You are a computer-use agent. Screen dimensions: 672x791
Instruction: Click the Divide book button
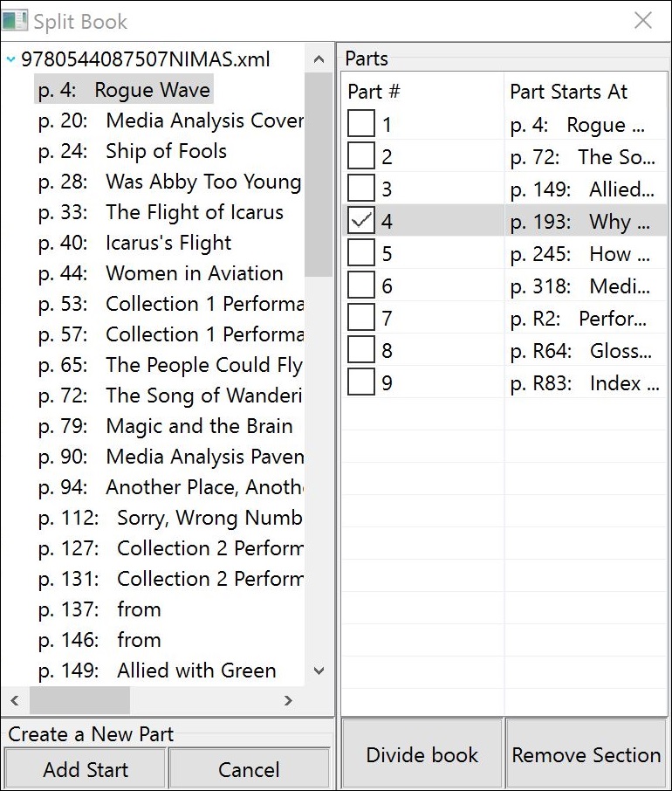pyautogui.click(x=422, y=755)
